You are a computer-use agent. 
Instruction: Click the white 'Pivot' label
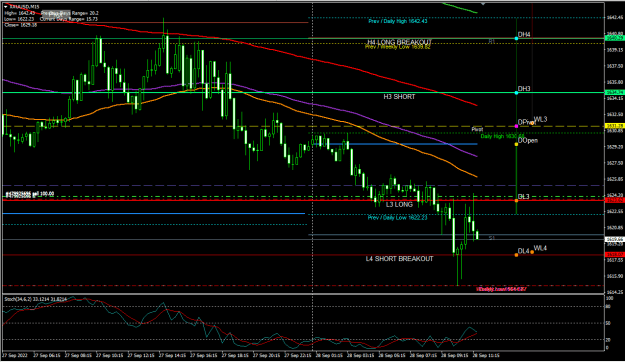pos(477,130)
